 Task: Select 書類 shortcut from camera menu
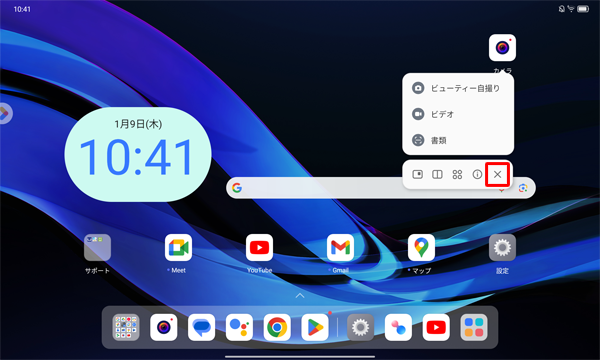point(458,140)
